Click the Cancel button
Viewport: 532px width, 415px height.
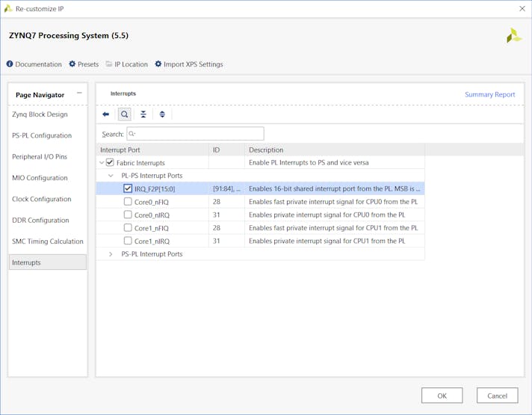[x=497, y=396]
